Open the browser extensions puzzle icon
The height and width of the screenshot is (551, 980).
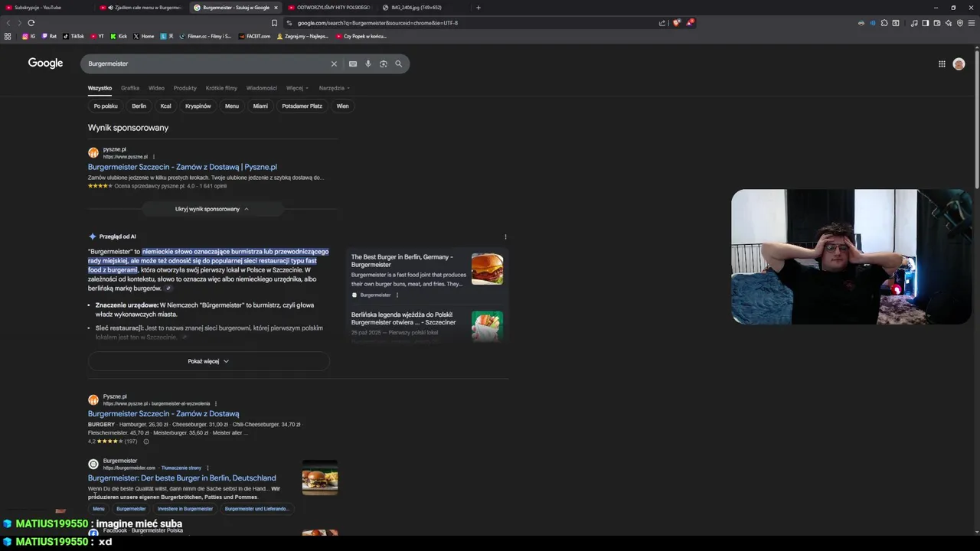(884, 23)
